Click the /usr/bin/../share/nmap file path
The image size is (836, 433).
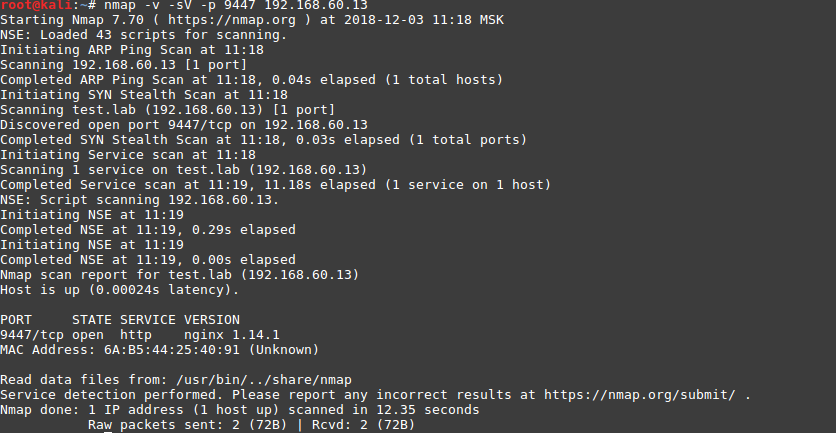[262, 380]
